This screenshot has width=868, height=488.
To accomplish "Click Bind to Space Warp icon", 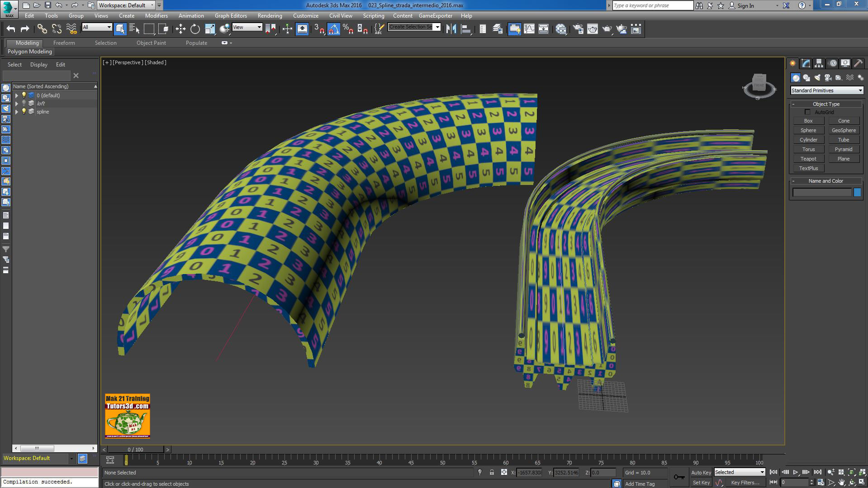I will pyautogui.click(x=71, y=29).
